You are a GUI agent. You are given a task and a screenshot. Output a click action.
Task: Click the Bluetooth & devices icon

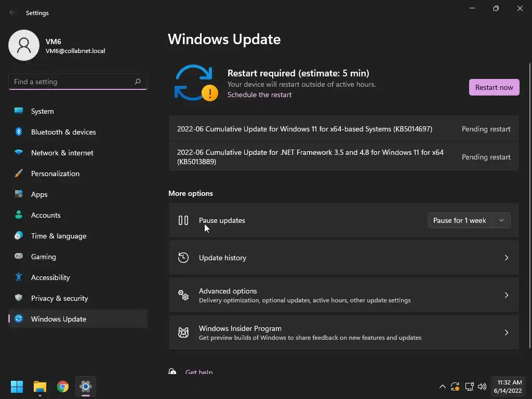pyautogui.click(x=19, y=132)
